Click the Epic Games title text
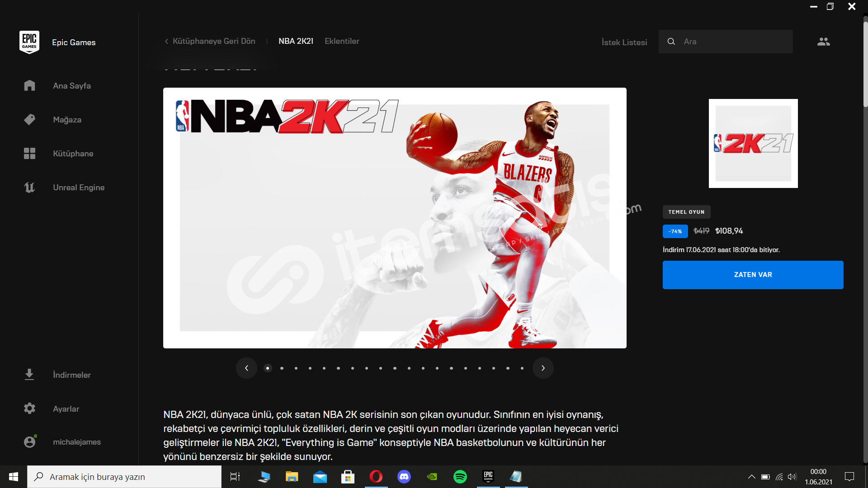 click(x=74, y=42)
